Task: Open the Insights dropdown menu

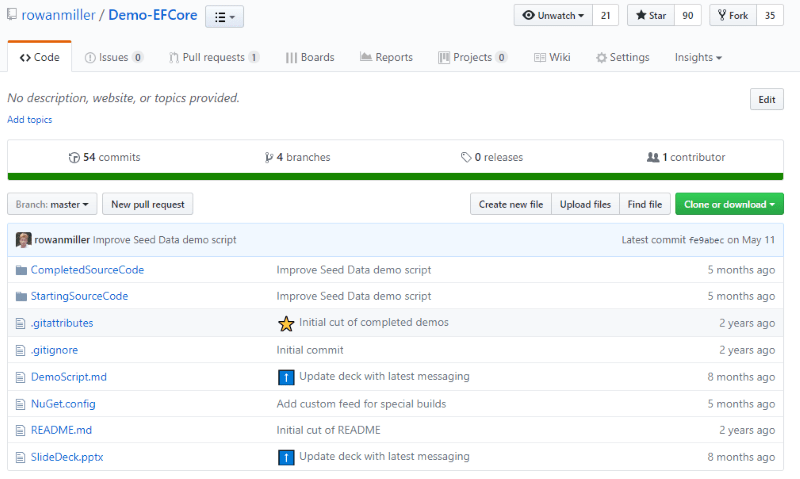Action: (x=698, y=58)
